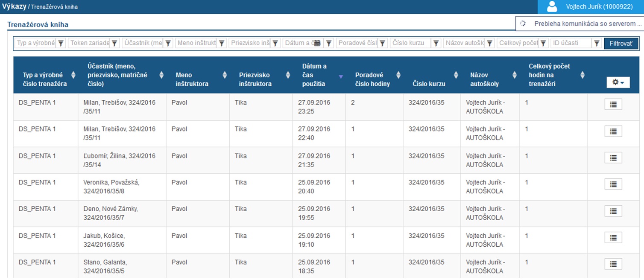Click filter icon next to ID účasti field
The width and height of the screenshot is (644, 280).
coord(597,43)
